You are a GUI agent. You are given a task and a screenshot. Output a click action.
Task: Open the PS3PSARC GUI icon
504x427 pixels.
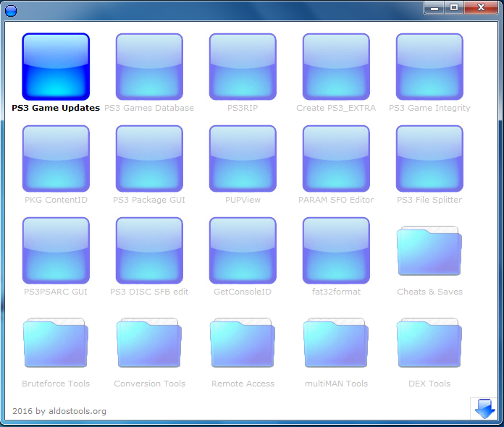(56, 250)
